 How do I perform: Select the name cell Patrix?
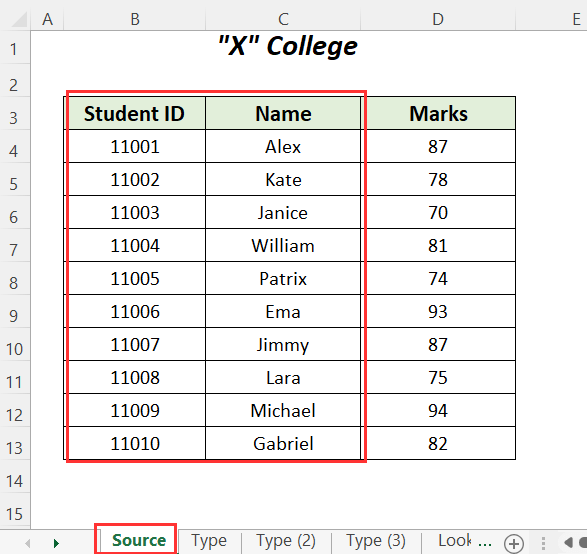click(x=283, y=278)
